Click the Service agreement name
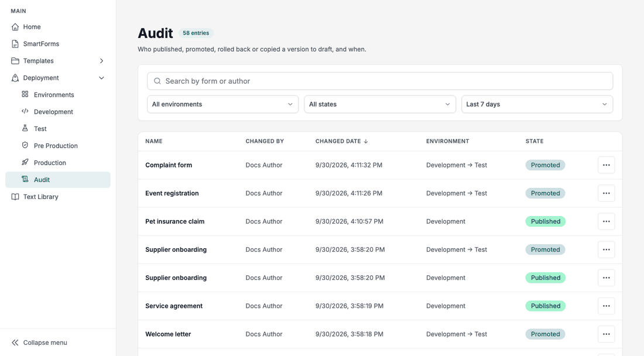644x356 pixels. 174,306
